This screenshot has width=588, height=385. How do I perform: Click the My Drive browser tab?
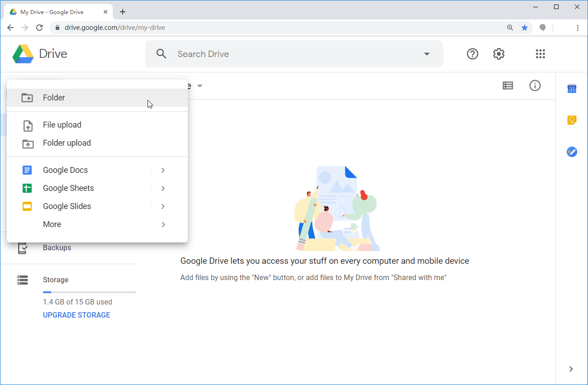[59, 12]
